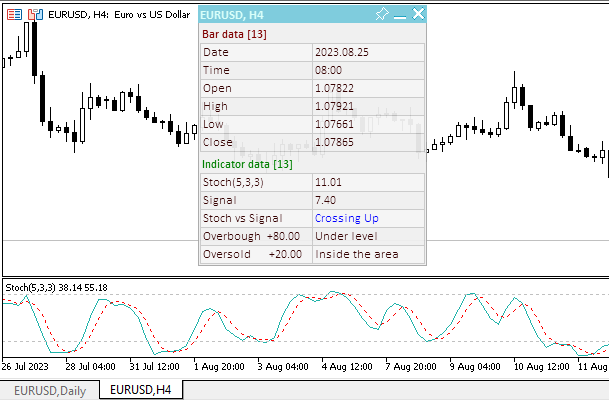Click the Signal row label in Indicator data
This screenshot has height=400, width=609.
tap(219, 200)
